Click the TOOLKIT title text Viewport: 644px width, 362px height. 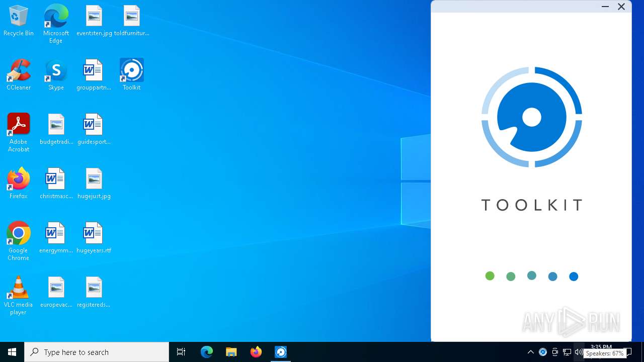[x=532, y=205]
